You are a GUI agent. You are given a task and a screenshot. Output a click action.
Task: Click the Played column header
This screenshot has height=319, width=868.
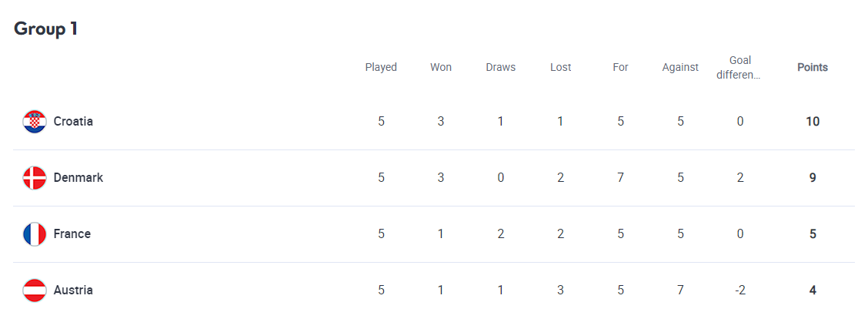tap(381, 68)
